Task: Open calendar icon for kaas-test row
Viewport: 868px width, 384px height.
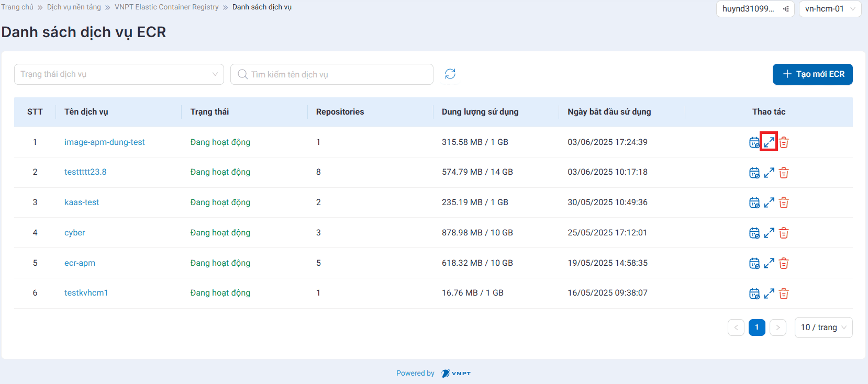Action: pos(754,203)
